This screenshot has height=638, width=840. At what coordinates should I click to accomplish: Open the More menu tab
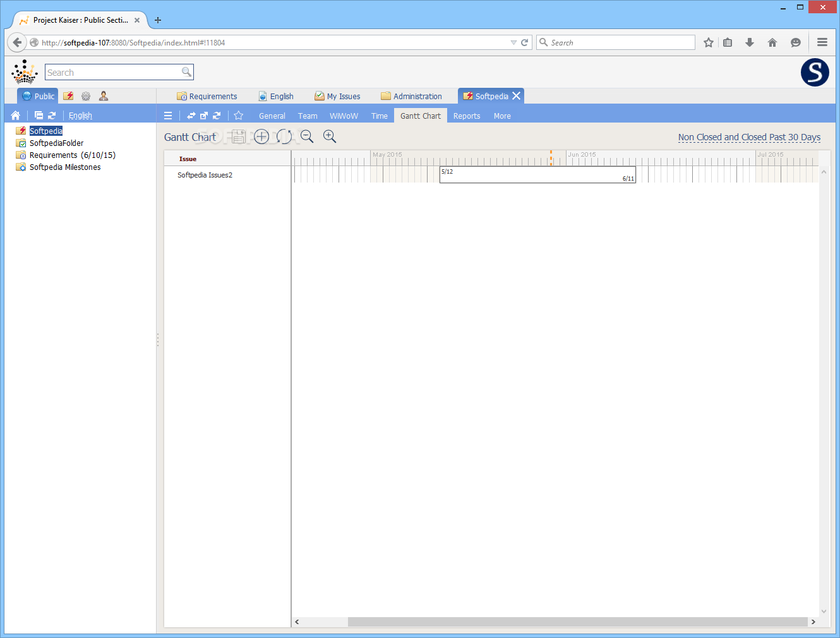tap(502, 116)
